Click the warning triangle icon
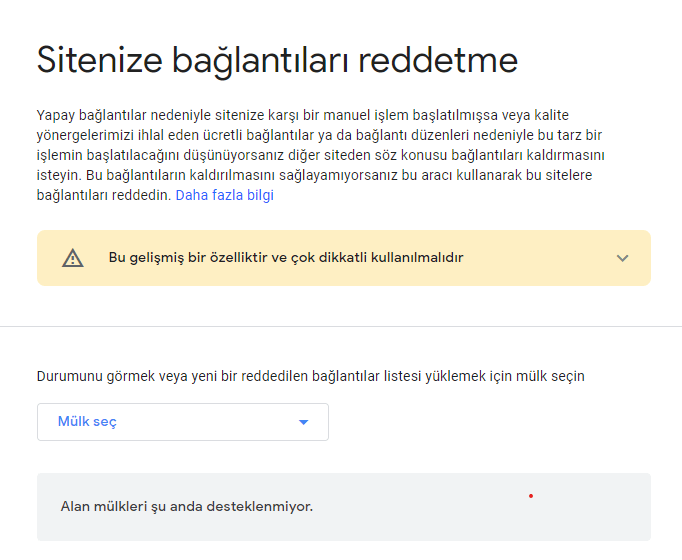The image size is (682, 560). (x=73, y=258)
